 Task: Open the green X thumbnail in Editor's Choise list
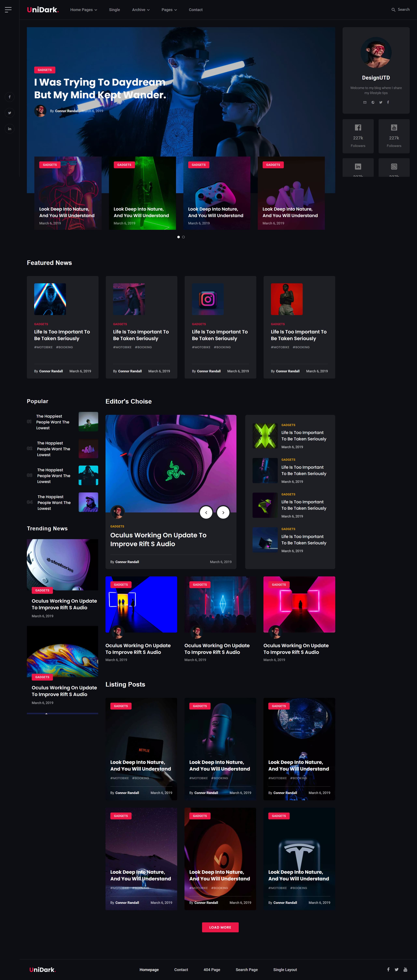pos(265,436)
